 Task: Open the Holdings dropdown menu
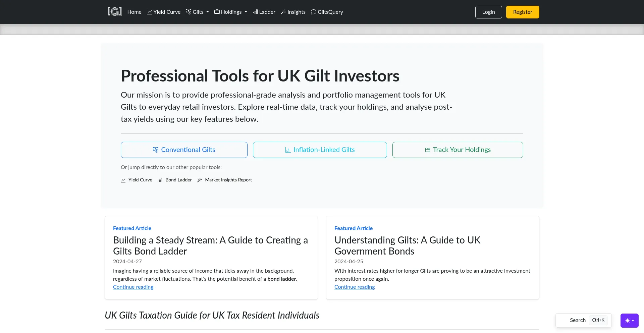coord(231,12)
